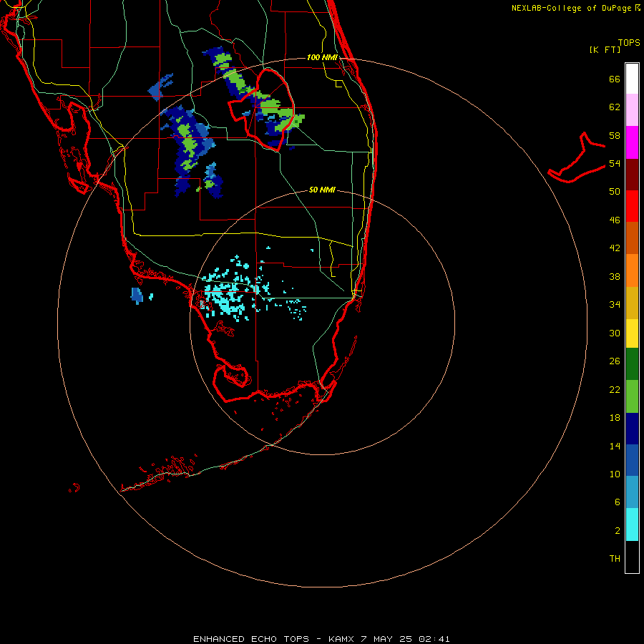Click the ENHANCED ECHO TOPS product title
Viewport: 644px width, 644px height.
[x=251, y=639]
